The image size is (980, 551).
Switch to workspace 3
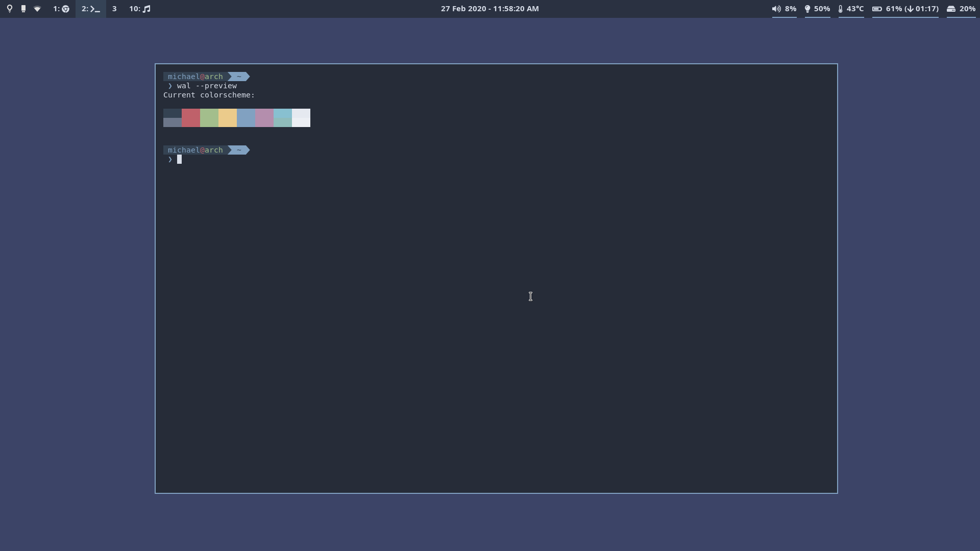pyautogui.click(x=115, y=9)
